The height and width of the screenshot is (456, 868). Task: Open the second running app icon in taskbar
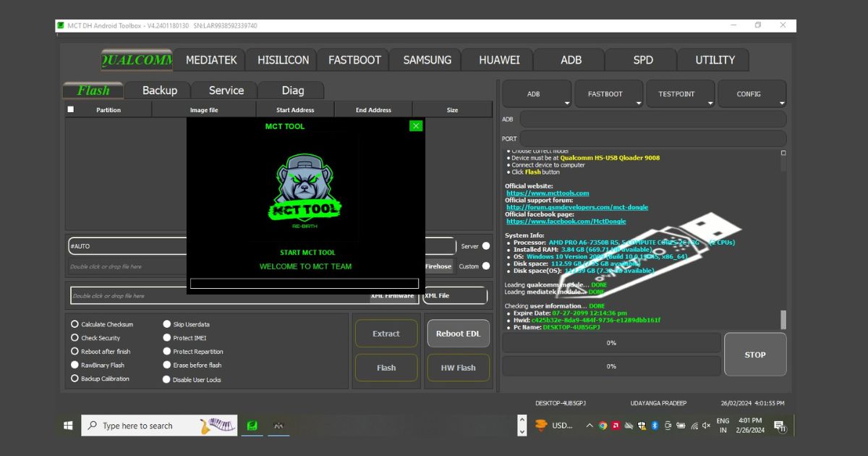(x=278, y=426)
